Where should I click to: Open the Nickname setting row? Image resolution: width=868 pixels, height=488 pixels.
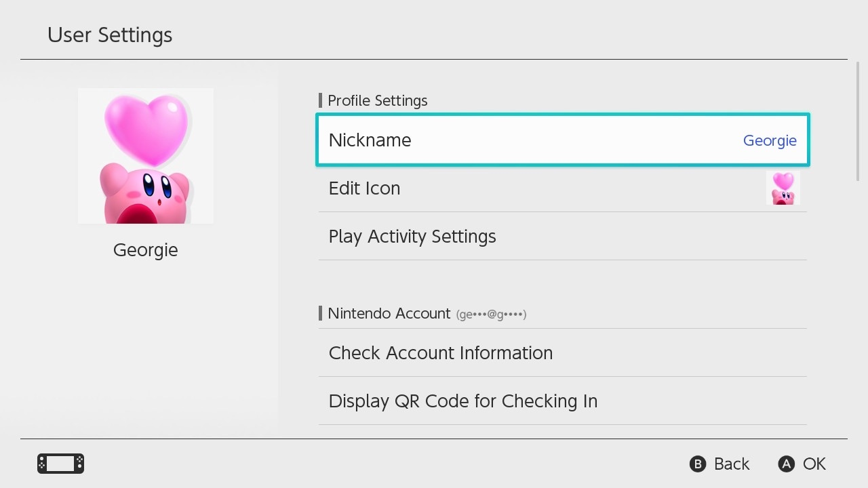[563, 140]
